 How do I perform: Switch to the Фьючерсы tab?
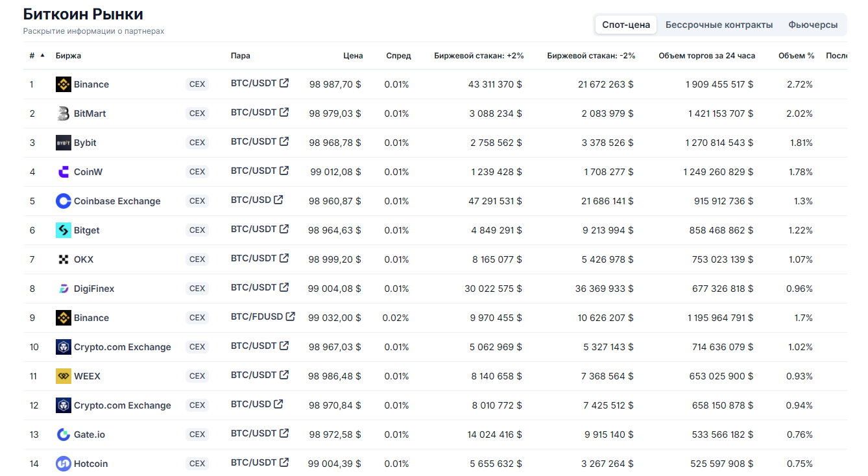813,25
